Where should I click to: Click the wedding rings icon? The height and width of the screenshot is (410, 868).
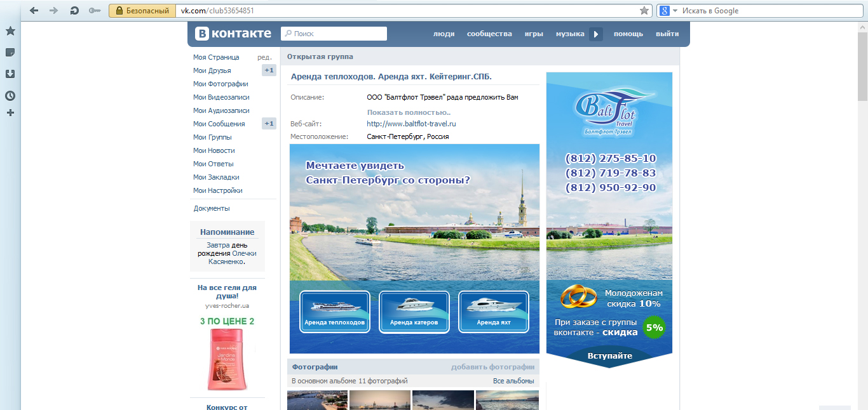click(x=578, y=296)
